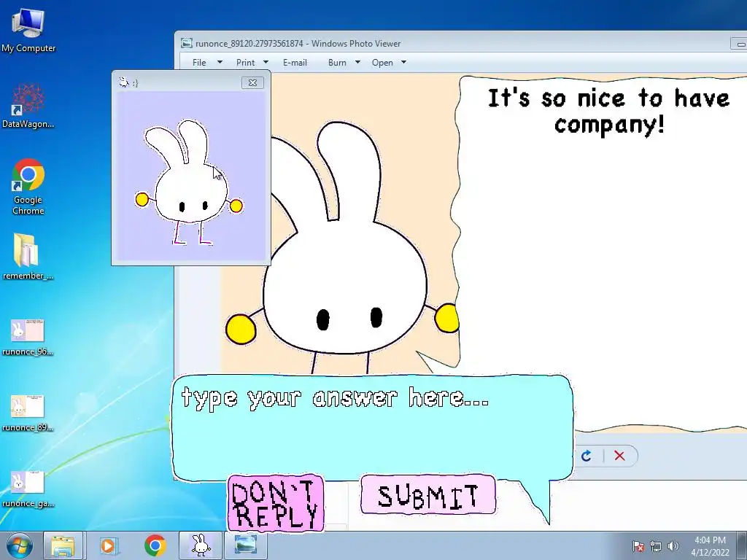The image size is (747, 560).
Task: Launch the Google Chrome desktop shortcut
Action: pyautogui.click(x=28, y=186)
